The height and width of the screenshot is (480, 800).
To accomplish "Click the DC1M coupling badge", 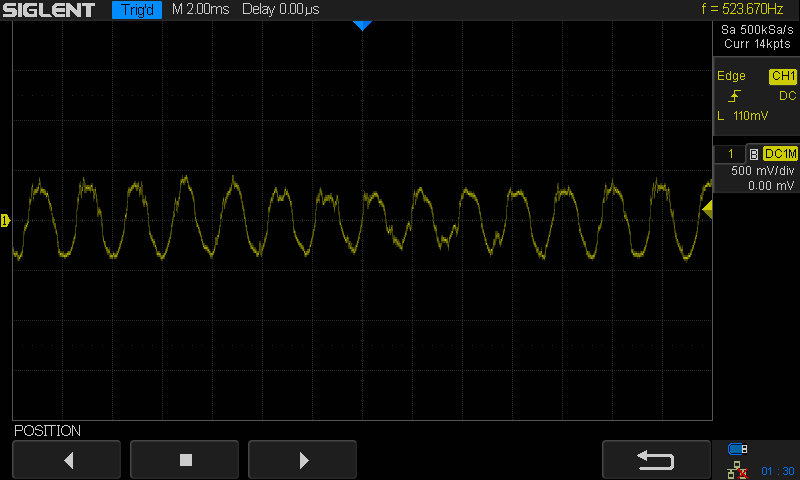I will point(780,154).
